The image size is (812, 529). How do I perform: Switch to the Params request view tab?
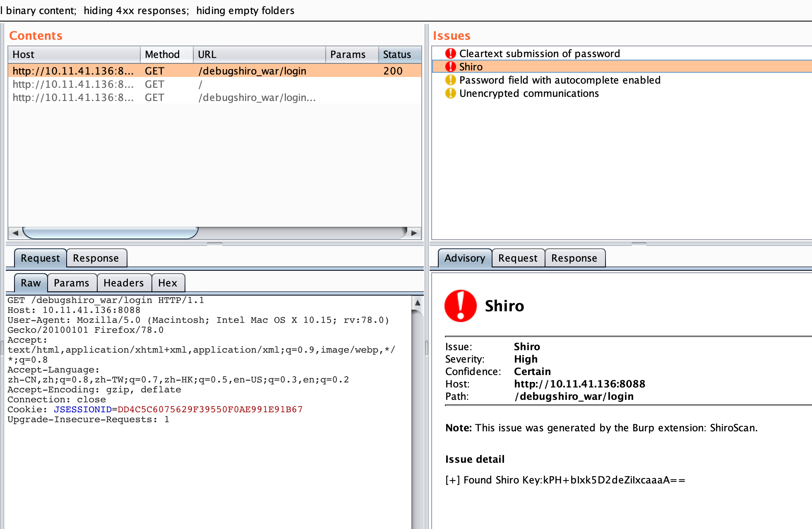71,283
